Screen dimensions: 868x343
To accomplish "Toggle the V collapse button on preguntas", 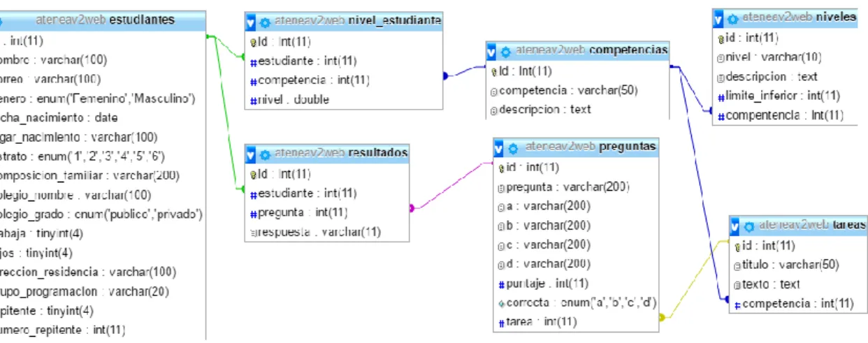I will 499,148.
